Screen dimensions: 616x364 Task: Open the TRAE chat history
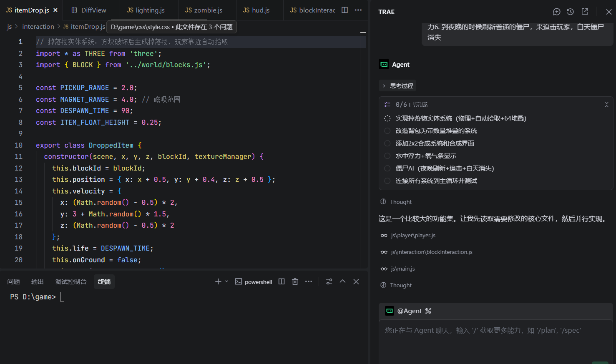[570, 12]
